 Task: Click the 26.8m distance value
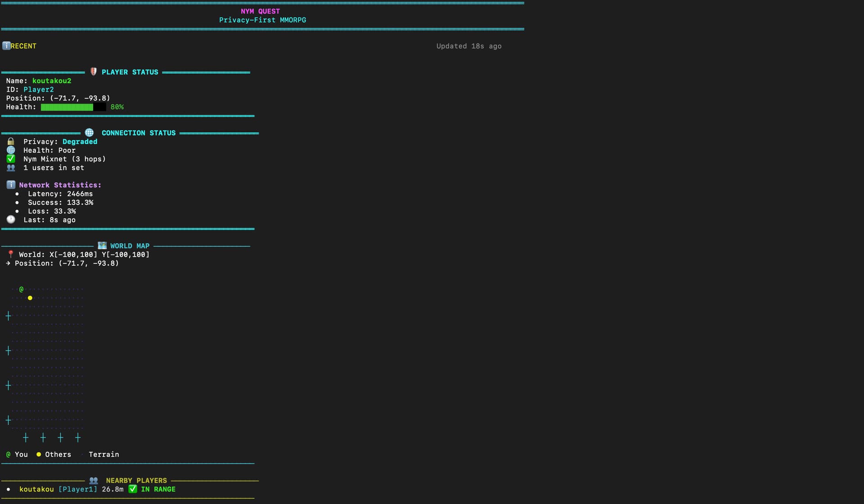(112, 489)
